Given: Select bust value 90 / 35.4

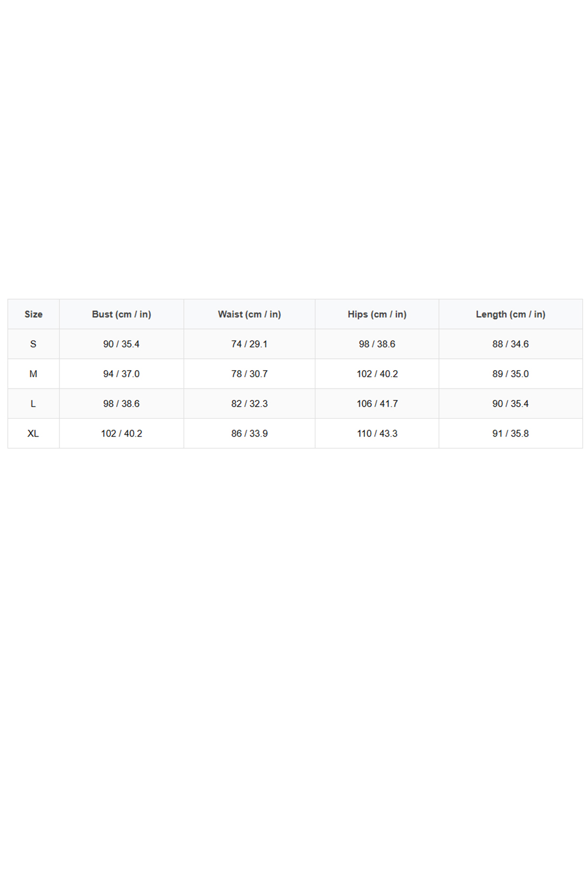Looking at the screenshot, I should point(122,344).
